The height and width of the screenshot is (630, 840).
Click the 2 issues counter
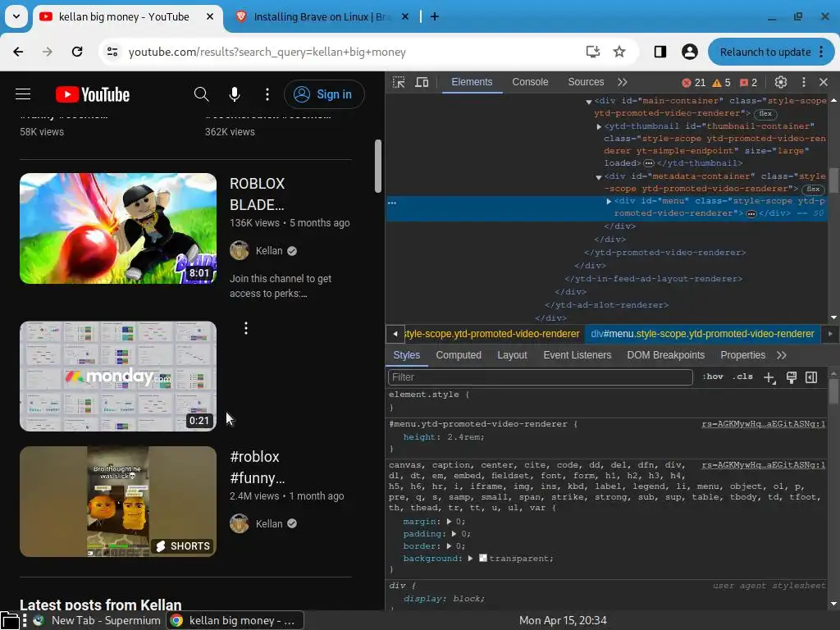click(x=748, y=83)
